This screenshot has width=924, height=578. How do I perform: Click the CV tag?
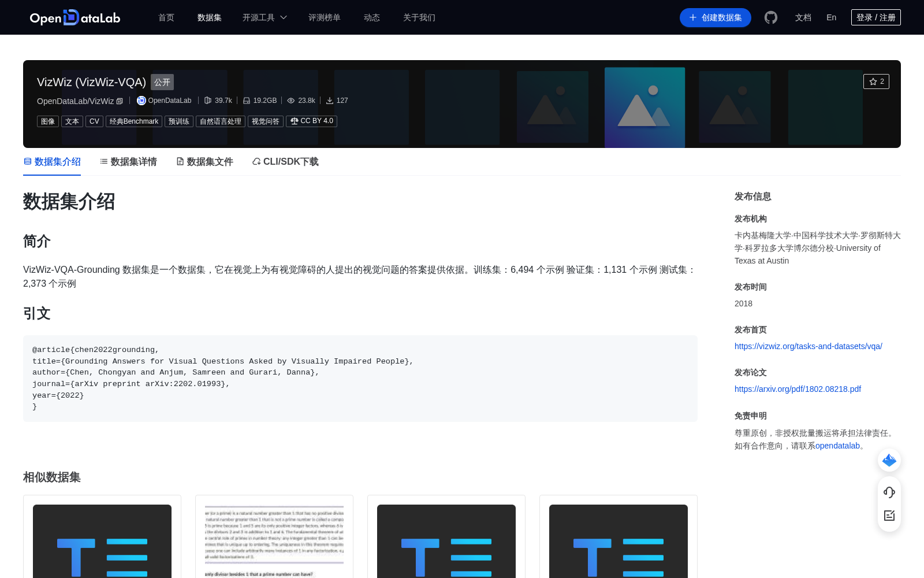coord(94,121)
